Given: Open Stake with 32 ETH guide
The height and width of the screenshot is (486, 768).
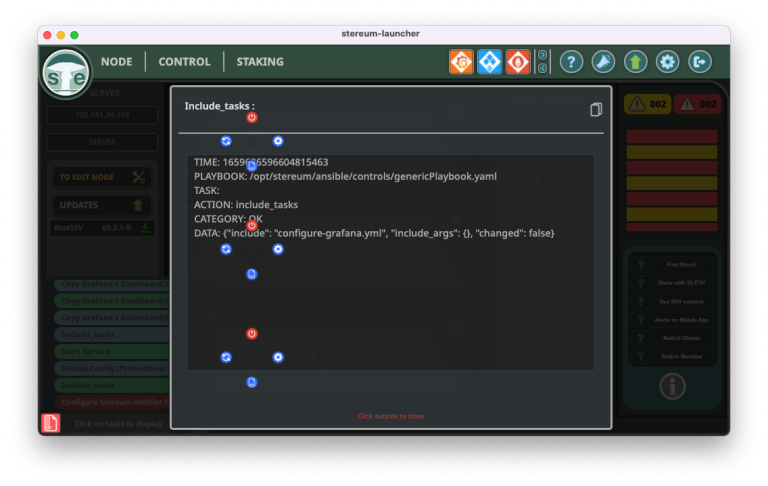Looking at the screenshot, I should pos(672,283).
